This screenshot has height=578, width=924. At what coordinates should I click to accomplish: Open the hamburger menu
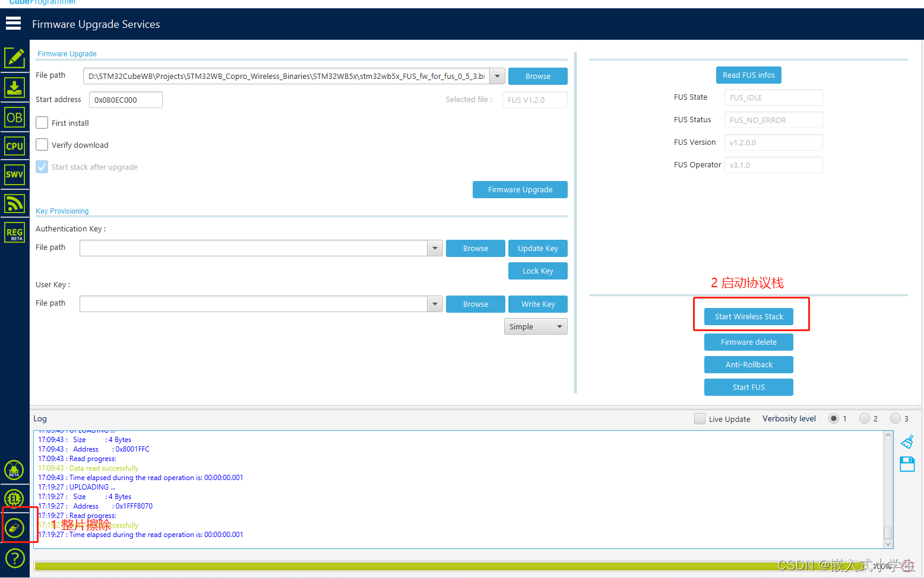(13, 24)
